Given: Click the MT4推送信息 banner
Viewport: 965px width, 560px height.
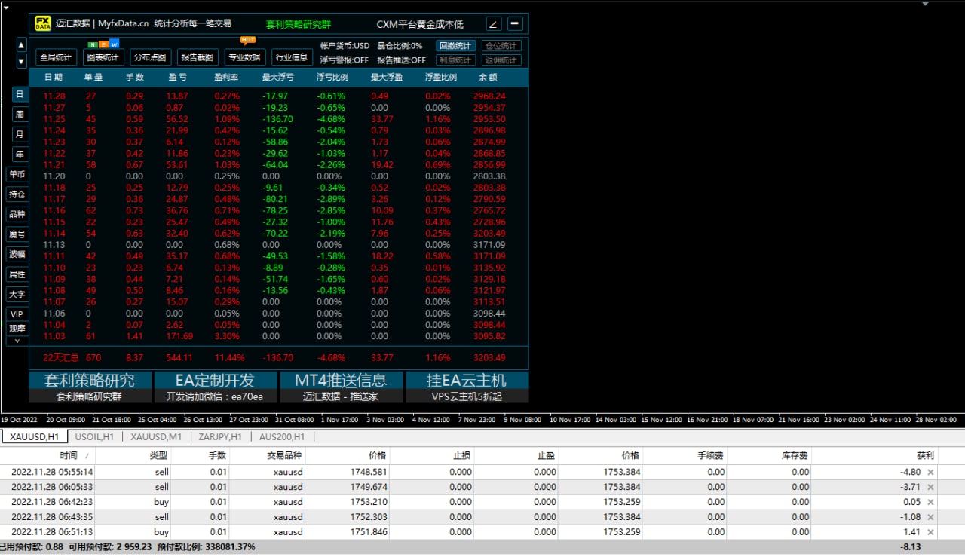Looking at the screenshot, I should [341, 380].
